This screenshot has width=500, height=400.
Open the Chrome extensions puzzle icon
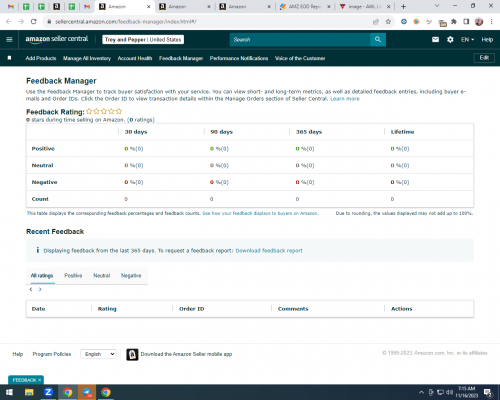point(454,22)
